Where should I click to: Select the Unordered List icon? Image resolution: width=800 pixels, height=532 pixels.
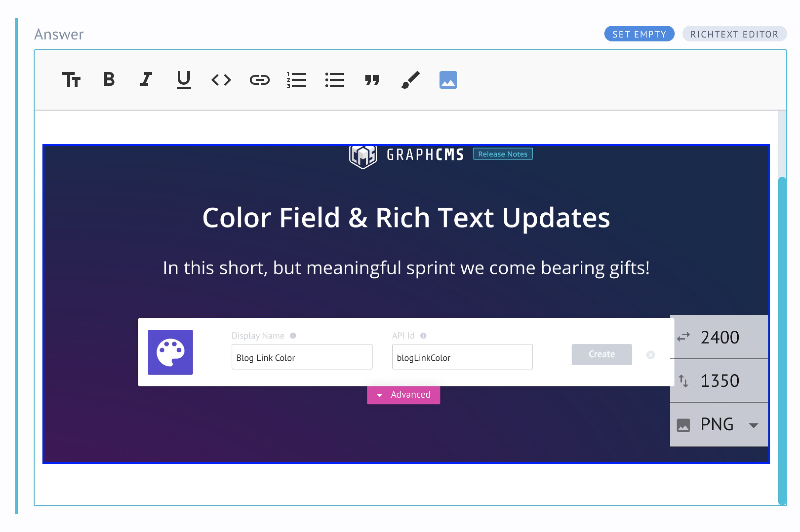coord(334,79)
